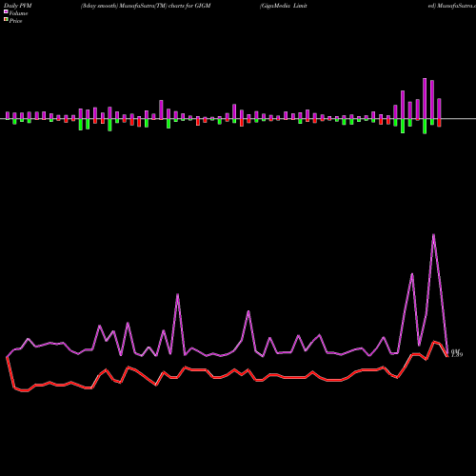476x476 pixels.
Task: Click the highest peak of the magenta volume line
Action: click(433, 234)
